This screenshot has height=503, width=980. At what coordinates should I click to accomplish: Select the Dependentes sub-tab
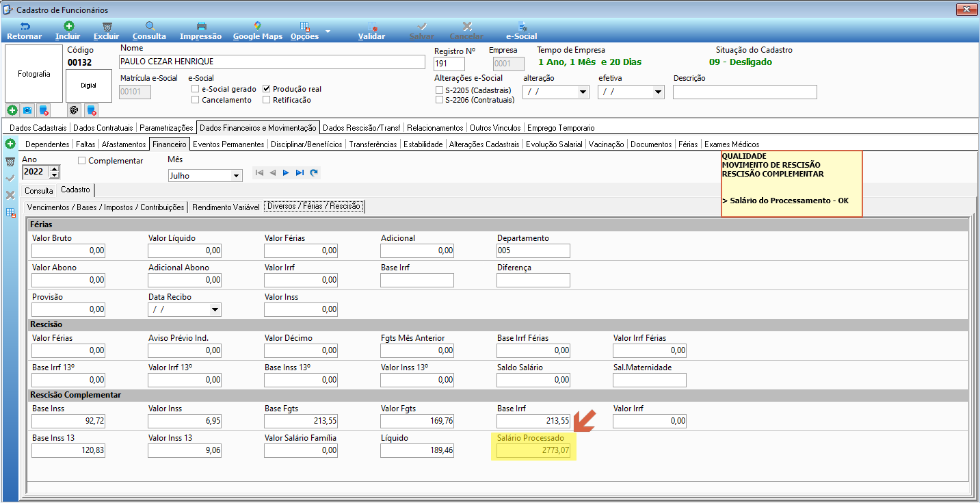[x=47, y=144]
